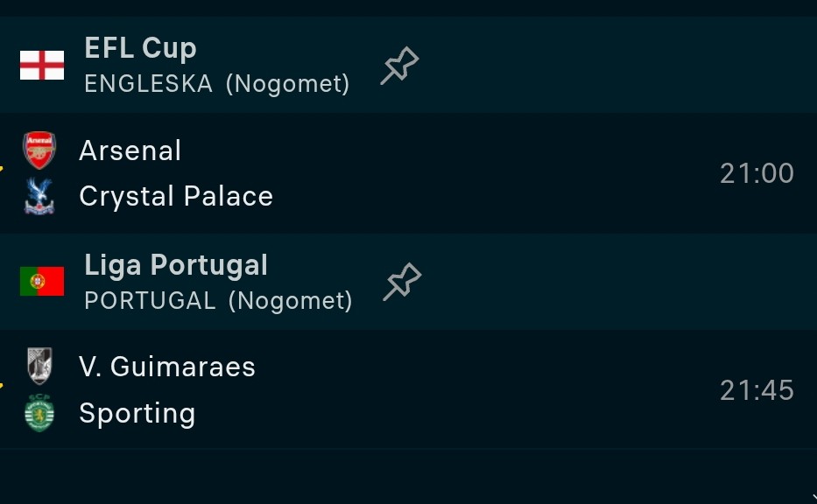Open the Crystal Palace team name
This screenshot has width=817, height=504.
pos(176,196)
